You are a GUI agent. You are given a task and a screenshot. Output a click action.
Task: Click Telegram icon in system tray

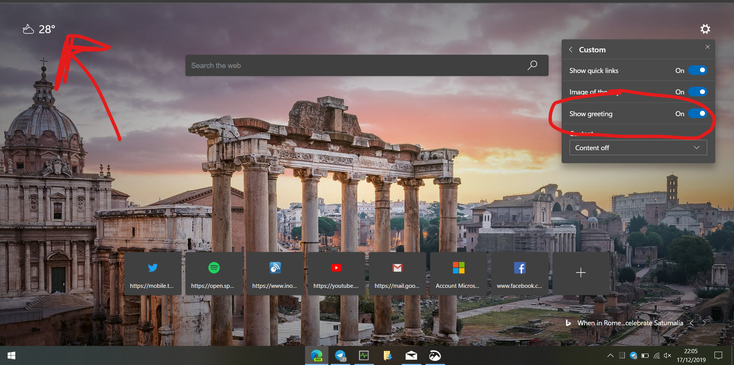tap(633, 356)
